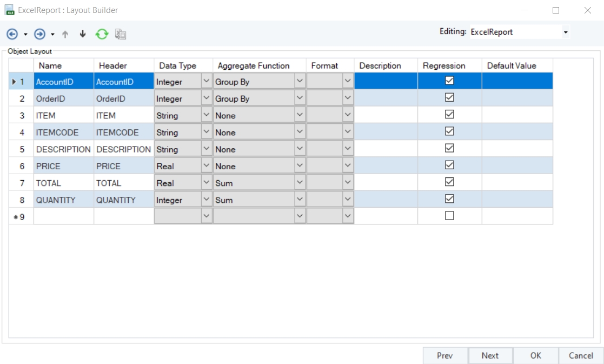Click the blue forward arrow icon

[x=39, y=34]
